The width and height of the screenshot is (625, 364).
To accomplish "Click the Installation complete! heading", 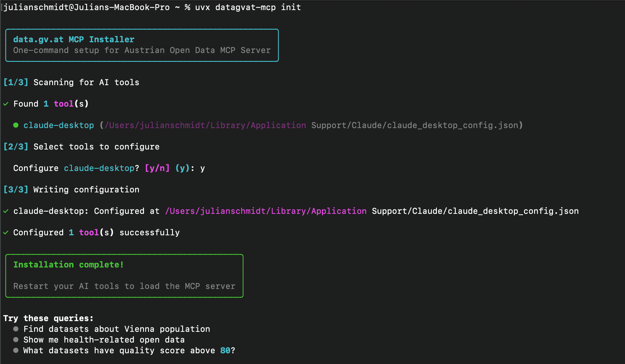I will click(68, 265).
